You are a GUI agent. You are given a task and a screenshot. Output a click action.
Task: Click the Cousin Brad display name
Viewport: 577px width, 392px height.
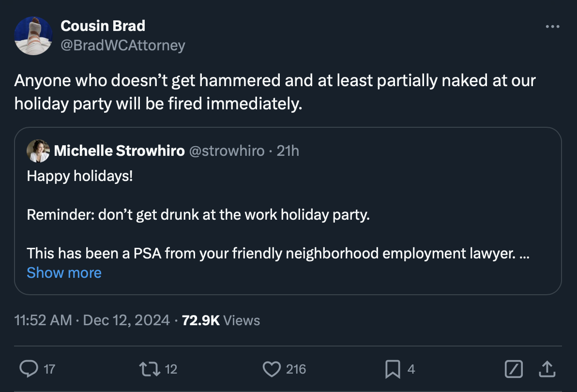point(103,26)
